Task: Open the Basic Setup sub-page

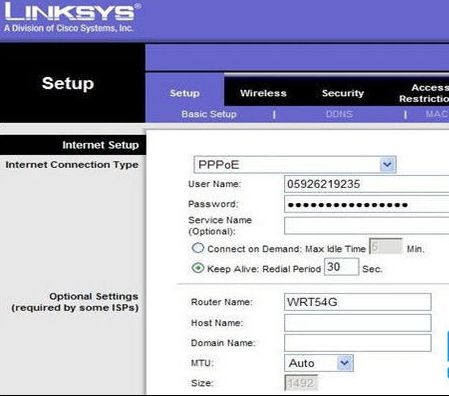Action: (x=209, y=114)
